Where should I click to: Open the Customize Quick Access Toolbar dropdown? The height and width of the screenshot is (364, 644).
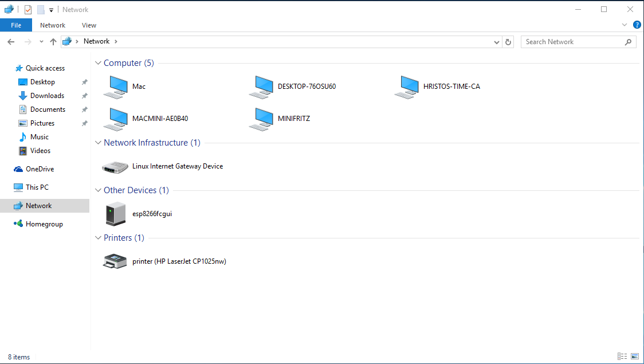point(52,10)
